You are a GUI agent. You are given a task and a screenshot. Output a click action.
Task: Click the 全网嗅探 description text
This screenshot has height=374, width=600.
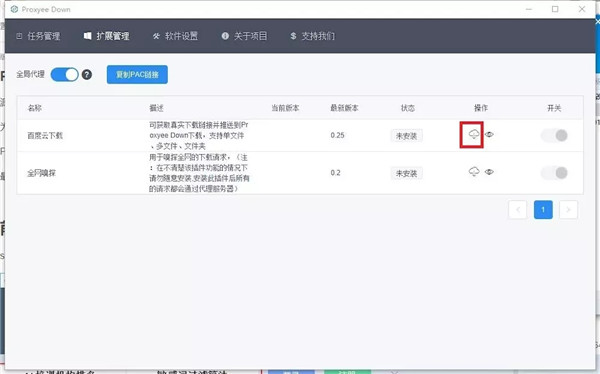199,173
